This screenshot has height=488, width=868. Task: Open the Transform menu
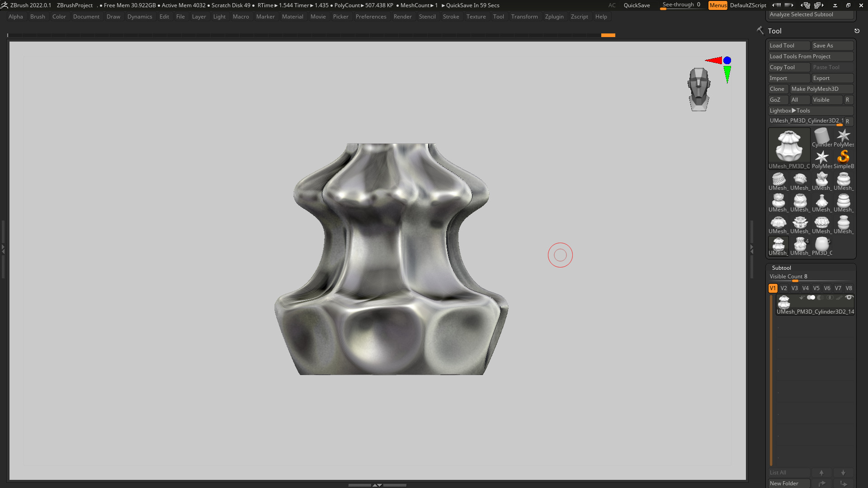[524, 17]
